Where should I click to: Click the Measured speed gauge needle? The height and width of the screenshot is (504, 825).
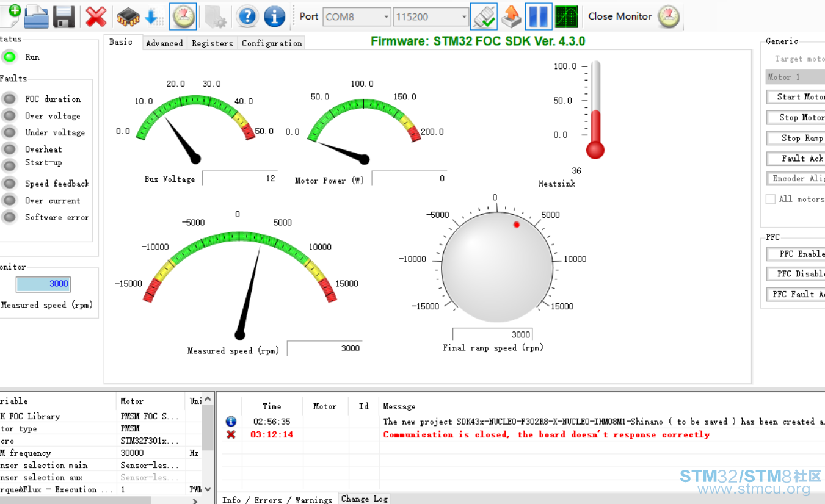coord(250,292)
